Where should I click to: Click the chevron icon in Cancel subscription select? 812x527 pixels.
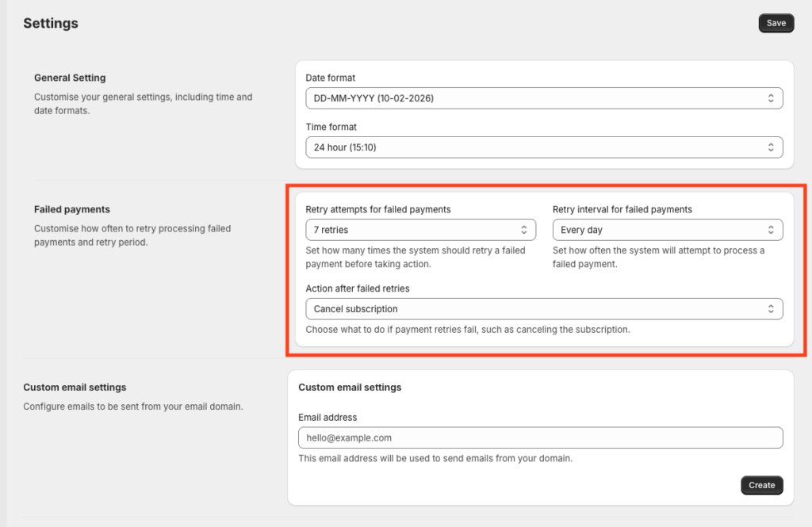point(771,309)
